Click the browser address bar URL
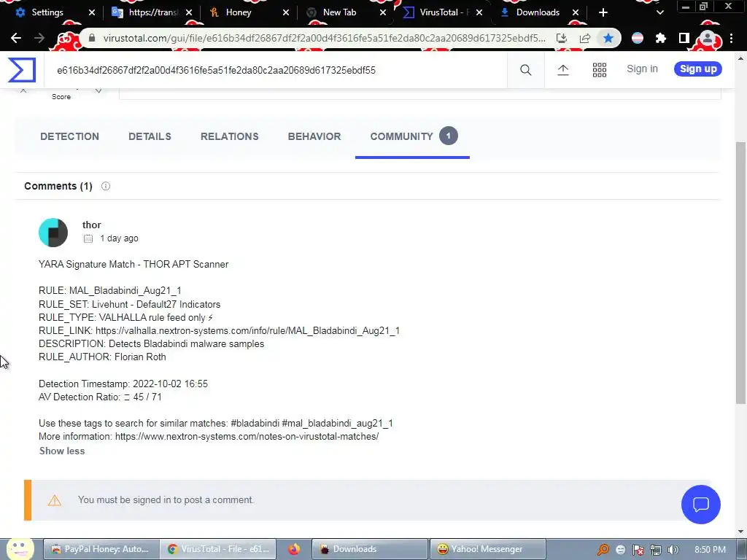 (x=324, y=38)
